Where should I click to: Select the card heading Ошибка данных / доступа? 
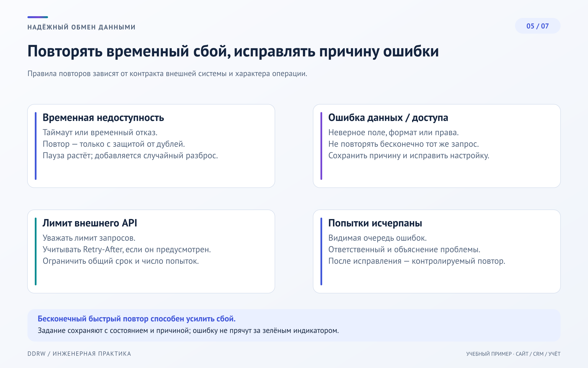[x=388, y=118]
